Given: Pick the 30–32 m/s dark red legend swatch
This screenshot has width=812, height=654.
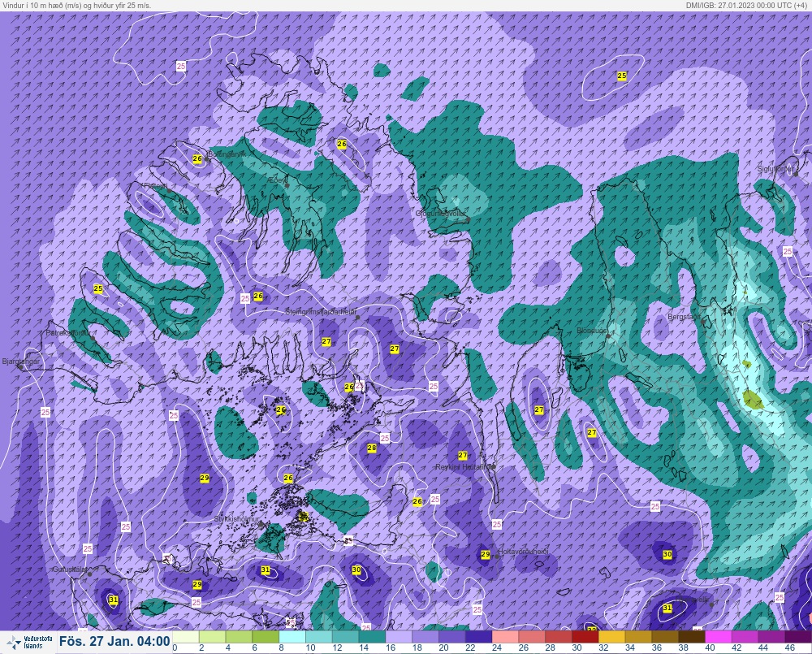Looking at the screenshot, I should (585, 636).
